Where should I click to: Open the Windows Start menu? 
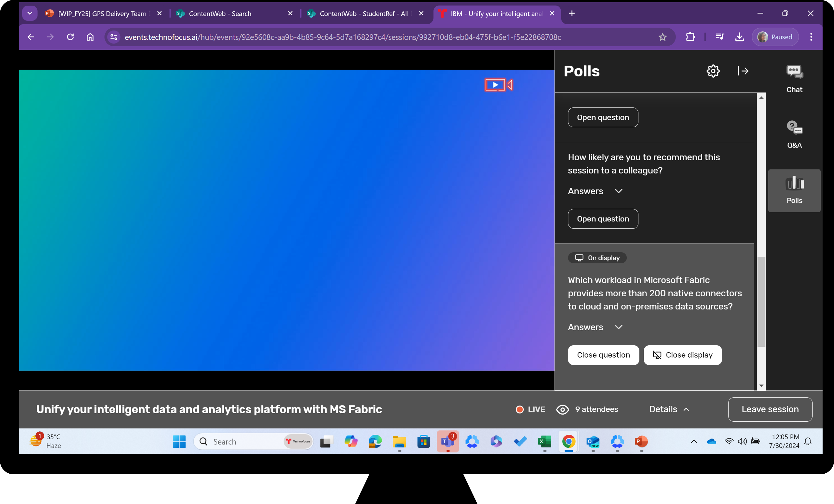click(179, 441)
